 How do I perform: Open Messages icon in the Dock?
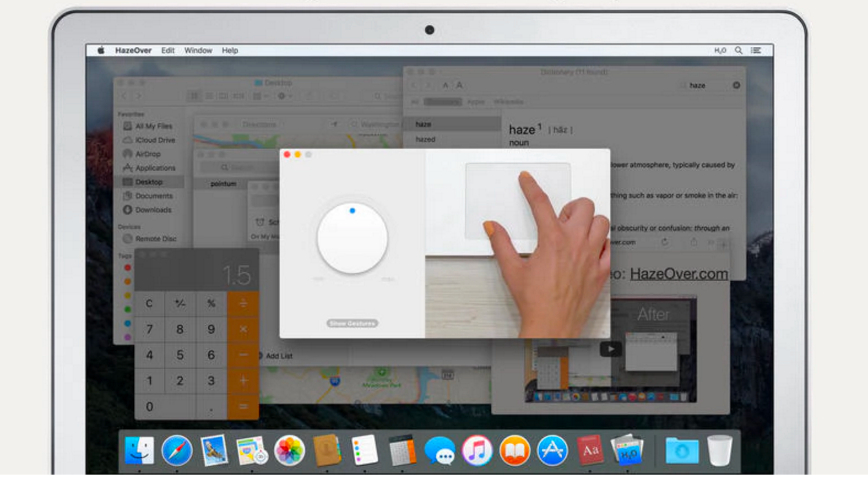coord(440,451)
